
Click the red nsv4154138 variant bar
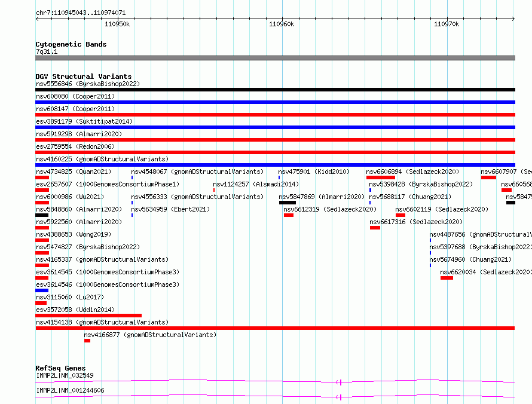(275, 328)
